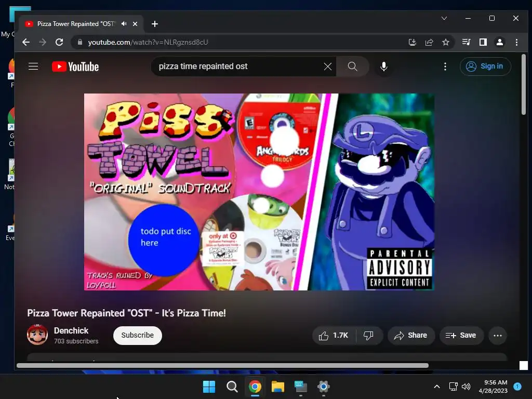Expand the tab search chevron
Viewport: 532px width, 399px height.
444,18
